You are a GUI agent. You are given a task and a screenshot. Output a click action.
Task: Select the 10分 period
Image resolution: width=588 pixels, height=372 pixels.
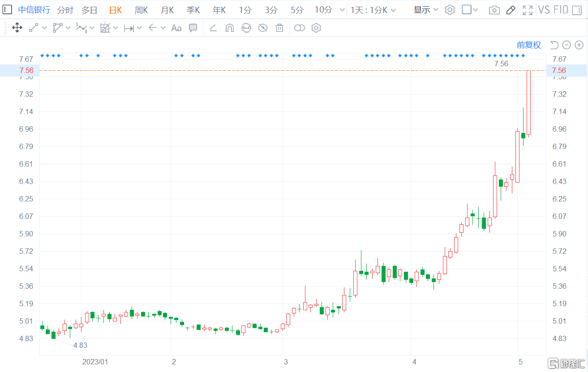[323, 10]
